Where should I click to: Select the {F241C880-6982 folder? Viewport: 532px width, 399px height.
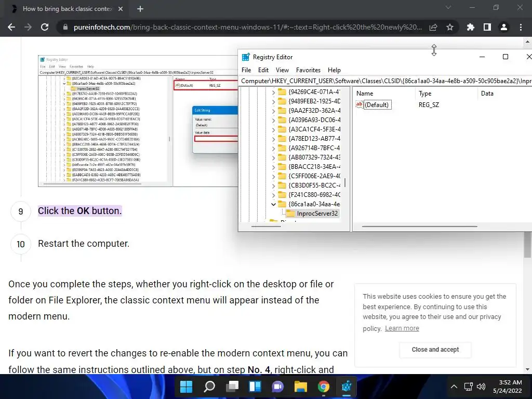310,195
